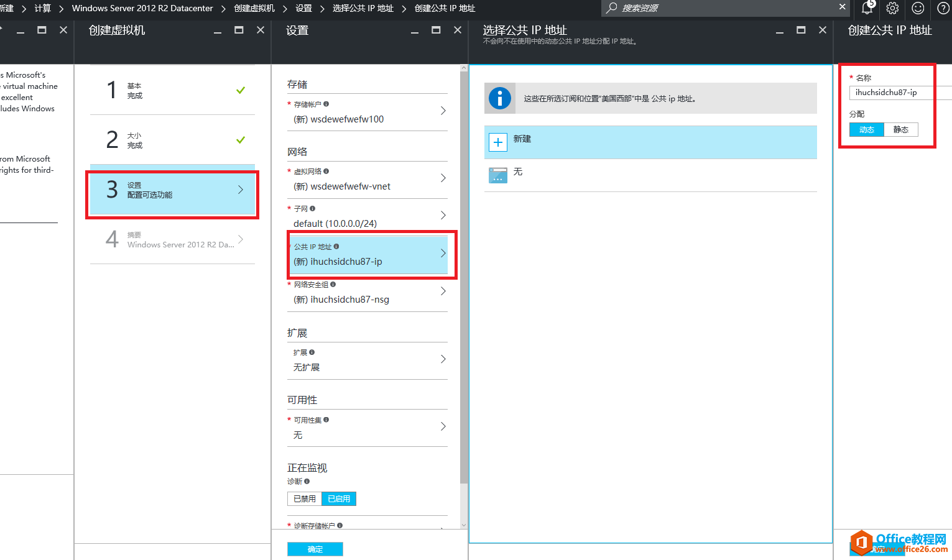Viewport: 952px width, 560px height.
Task: Click info icon beside 公共 IP 地址
Action: click(336, 247)
